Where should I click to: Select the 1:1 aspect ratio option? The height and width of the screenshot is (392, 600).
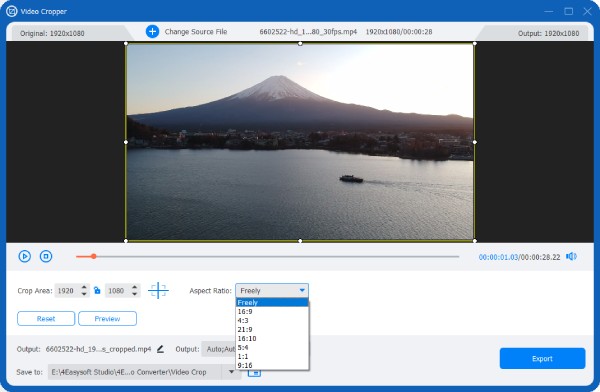[x=272, y=356]
